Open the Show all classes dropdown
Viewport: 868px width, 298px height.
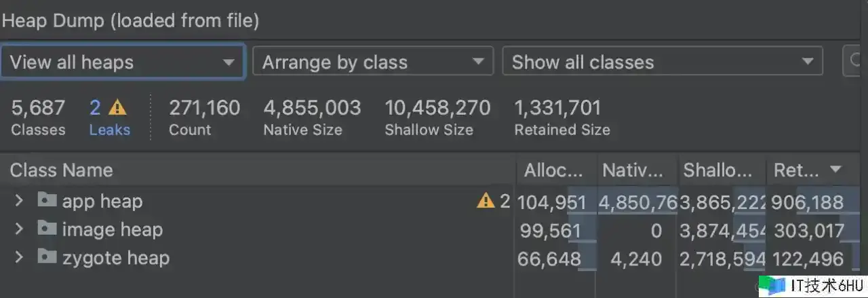pos(662,62)
